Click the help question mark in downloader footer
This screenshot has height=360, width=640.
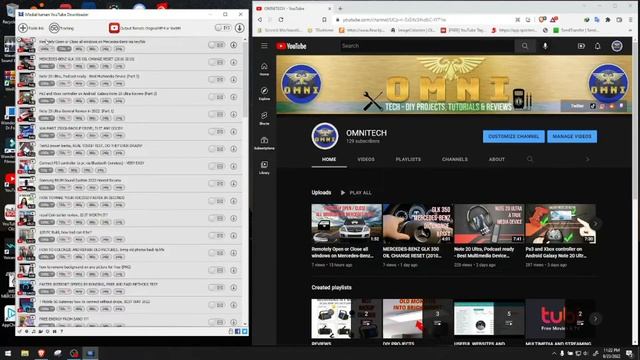[62, 331]
